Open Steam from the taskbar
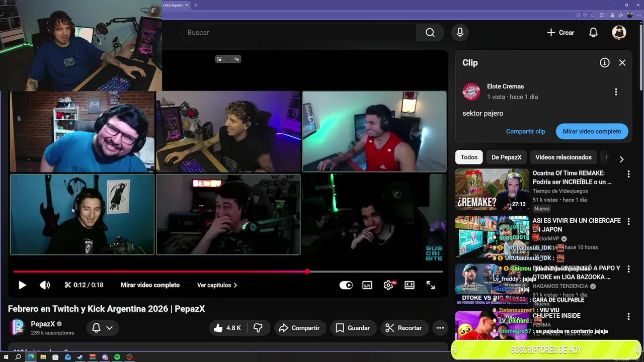 tap(80, 357)
